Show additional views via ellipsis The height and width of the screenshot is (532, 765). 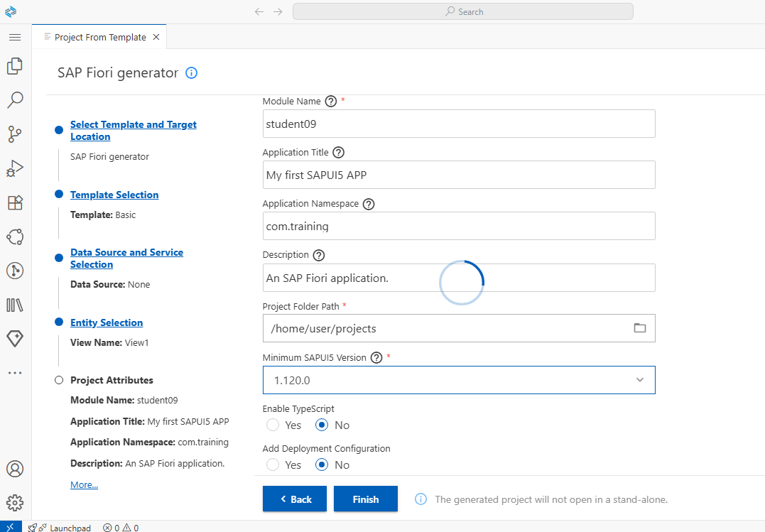(x=15, y=373)
